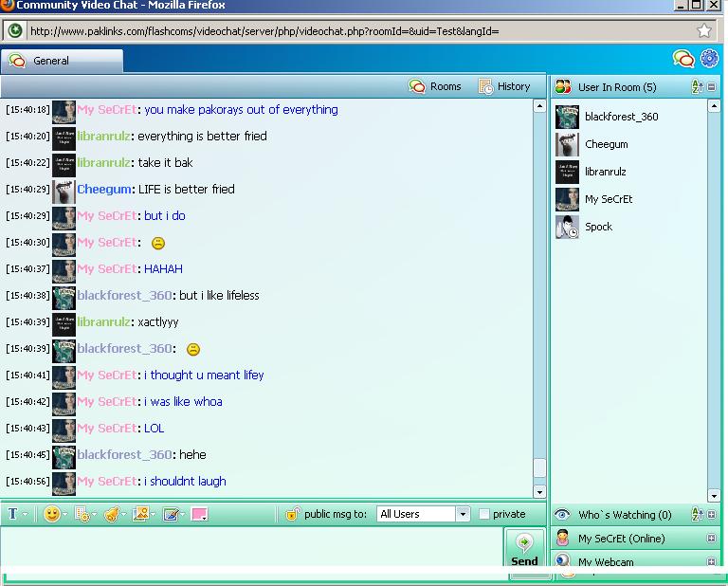Sort the User In Room list alphabetically
Viewport: 728px width, 586px height.
click(698, 87)
